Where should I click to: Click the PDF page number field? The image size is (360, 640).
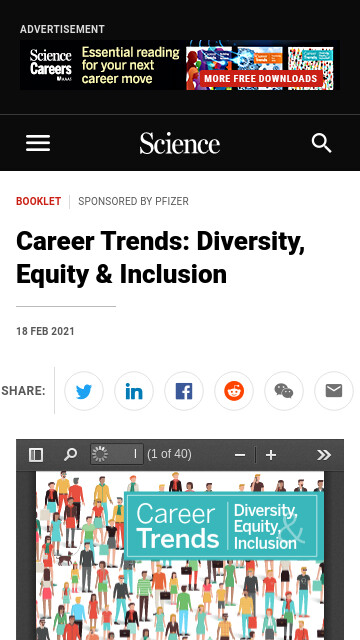(117, 454)
